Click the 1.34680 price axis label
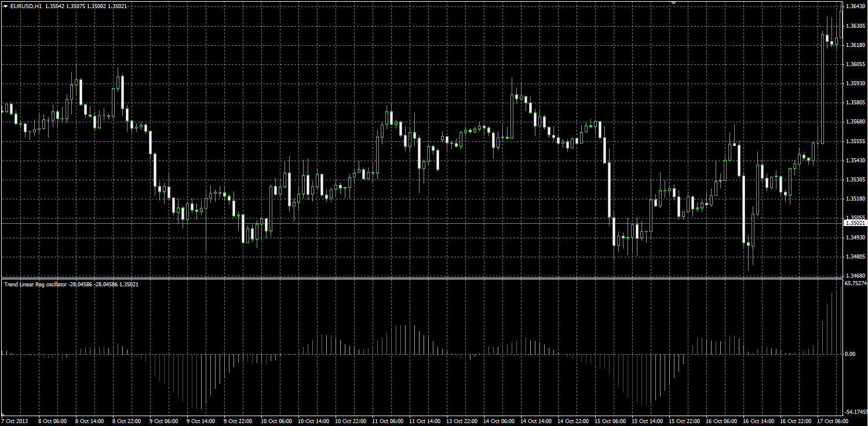Image resolution: width=868 pixels, height=426 pixels. click(856, 276)
